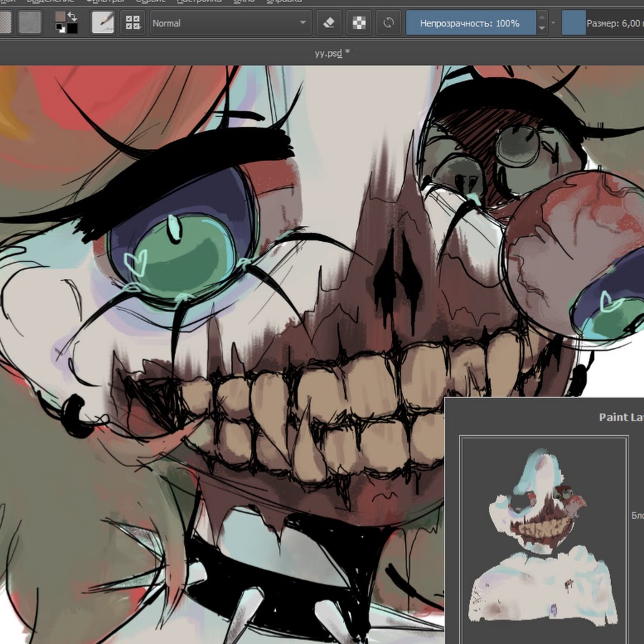Click the Размер brush size slider
Image resolution: width=644 pixels, height=644 pixels.
point(602,23)
